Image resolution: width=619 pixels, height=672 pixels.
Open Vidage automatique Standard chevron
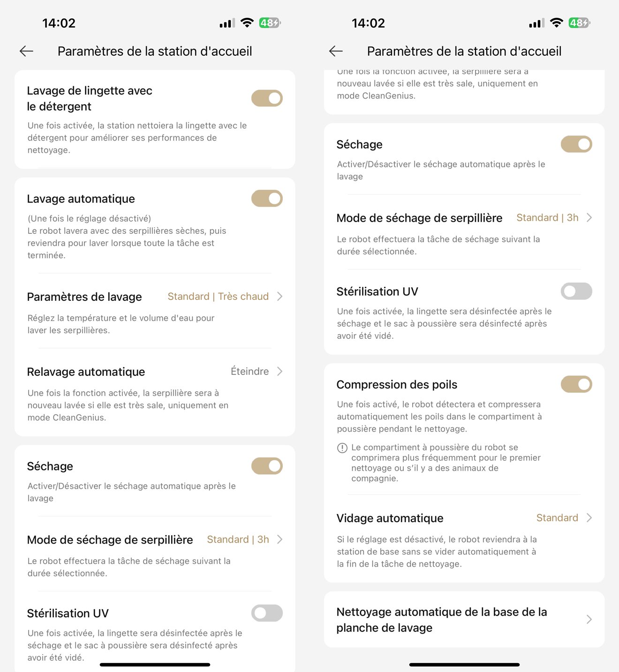[589, 518]
